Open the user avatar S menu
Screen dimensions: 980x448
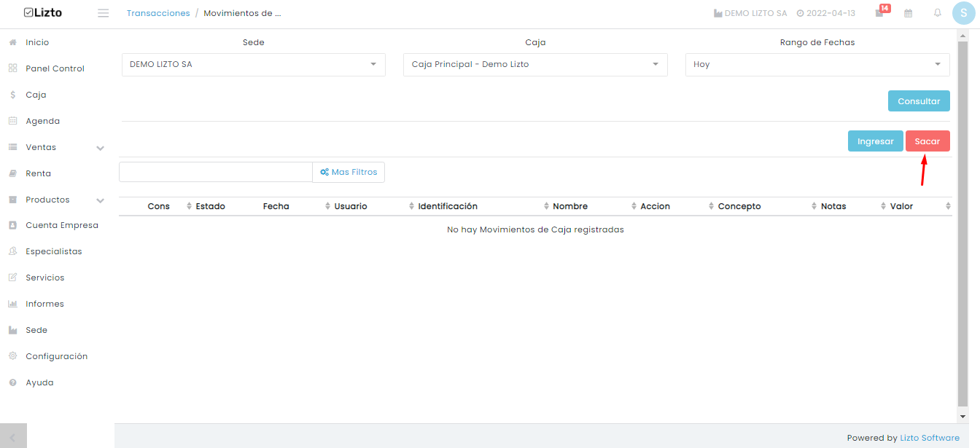(964, 13)
